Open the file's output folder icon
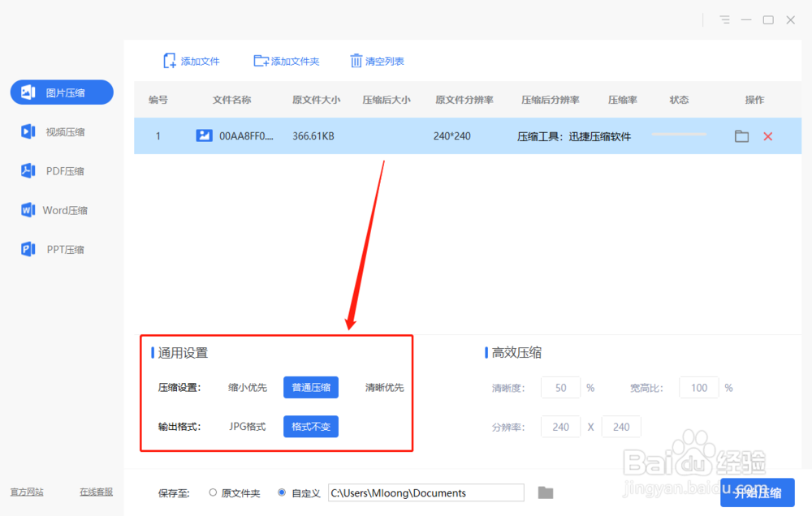 [741, 136]
